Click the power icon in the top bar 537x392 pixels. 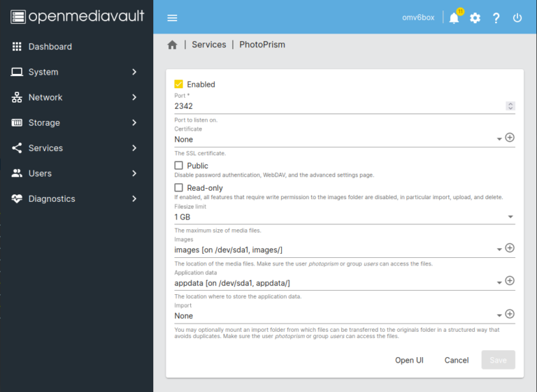517,18
